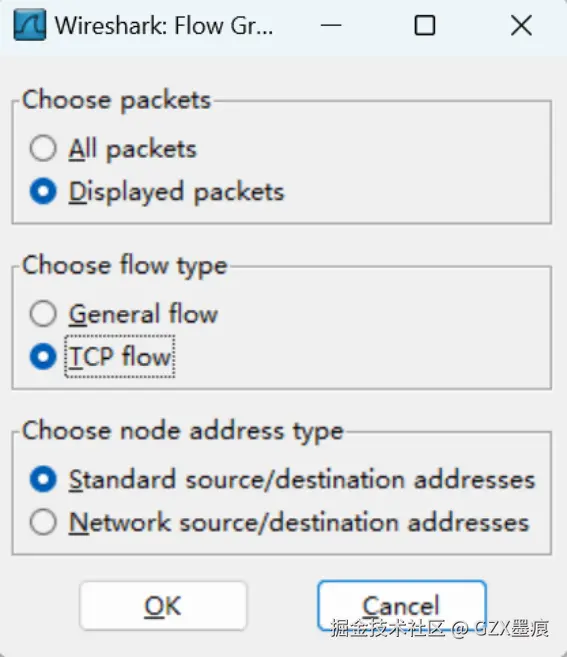567x657 pixels.
Task: Select Network source/destination addresses radio circle
Action: pos(43,522)
